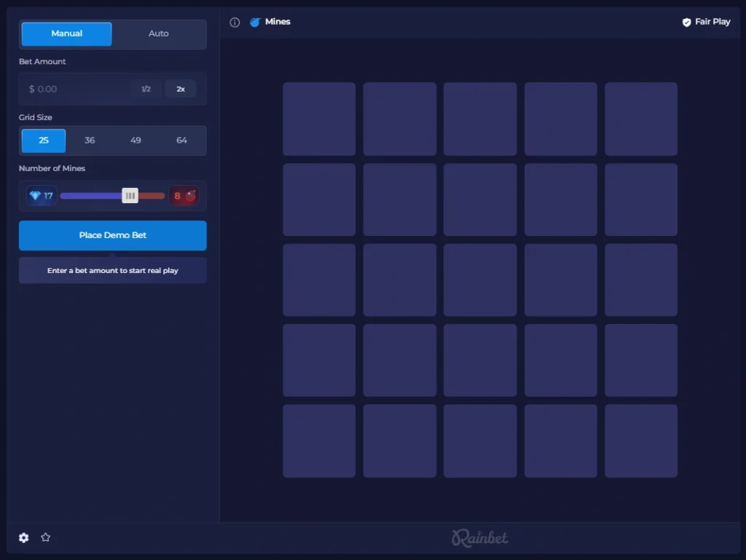Select grid size 25
Screen dimensions: 746x560
click(44, 141)
